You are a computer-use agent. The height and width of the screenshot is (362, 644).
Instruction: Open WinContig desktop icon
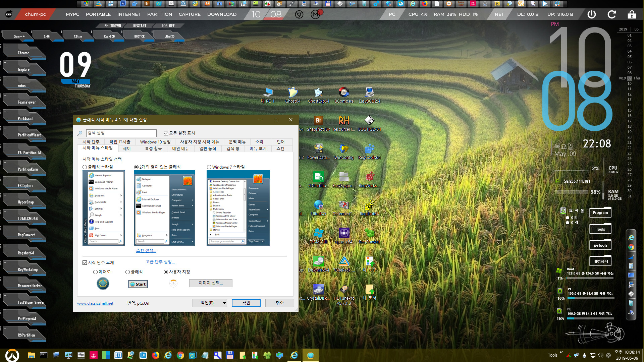[344, 151]
